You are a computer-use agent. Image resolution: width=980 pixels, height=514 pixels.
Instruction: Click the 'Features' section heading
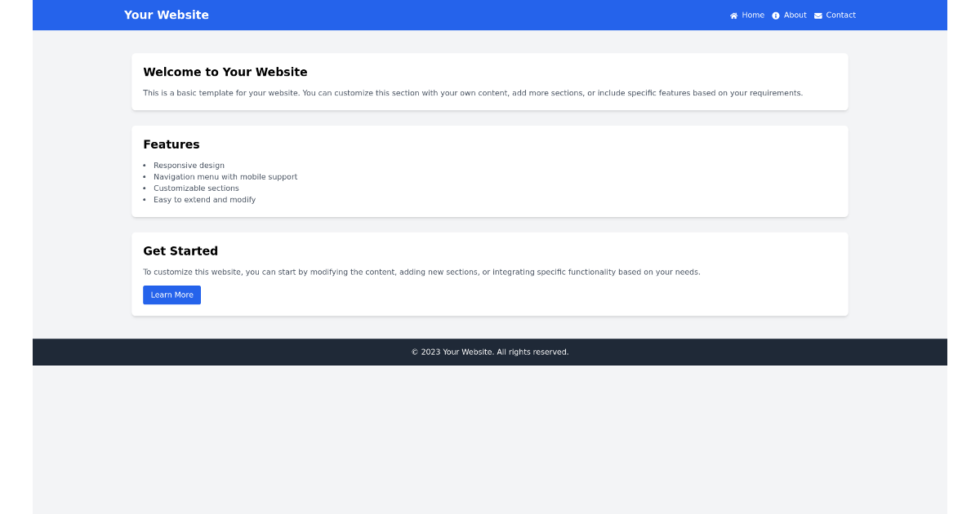pos(171,144)
